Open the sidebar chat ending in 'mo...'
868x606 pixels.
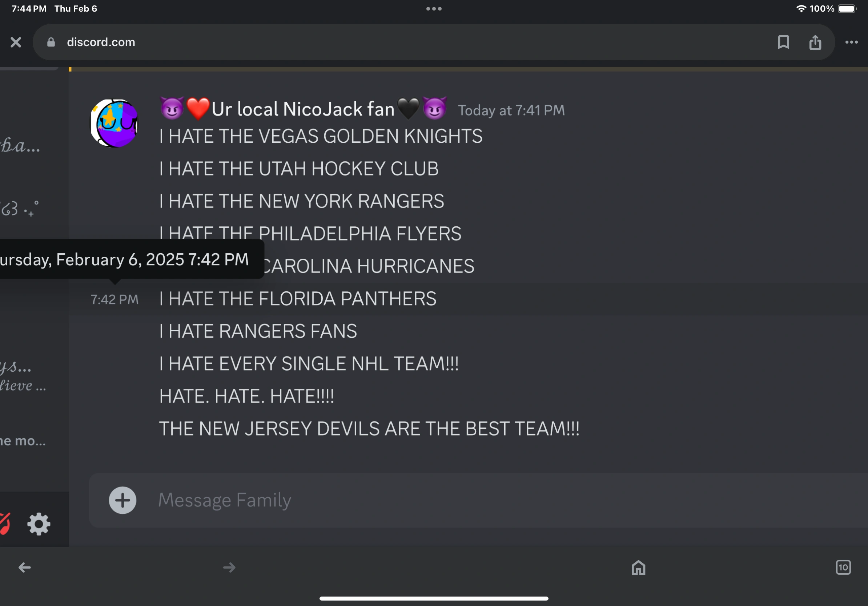click(x=23, y=441)
